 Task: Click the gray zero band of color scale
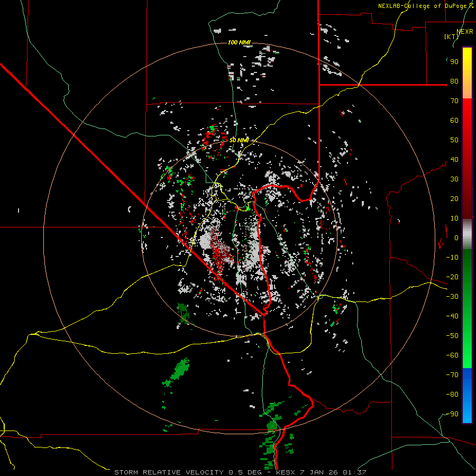[467, 234]
